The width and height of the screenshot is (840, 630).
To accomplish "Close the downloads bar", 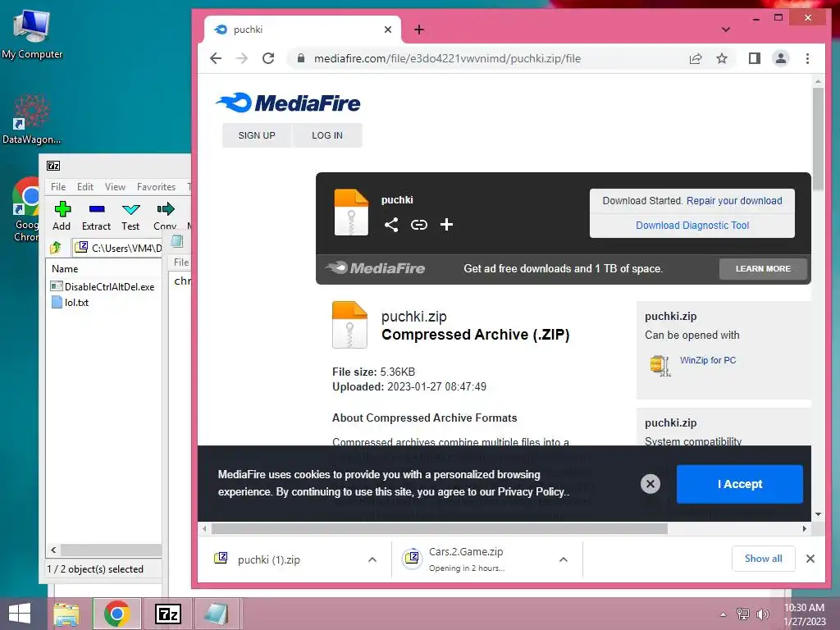I will point(810,559).
